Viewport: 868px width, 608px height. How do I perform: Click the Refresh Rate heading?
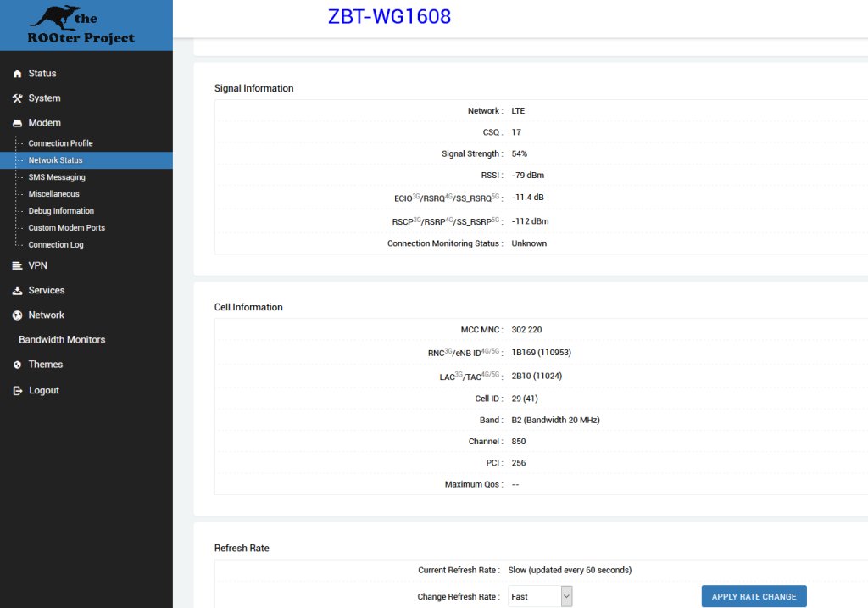coord(242,548)
